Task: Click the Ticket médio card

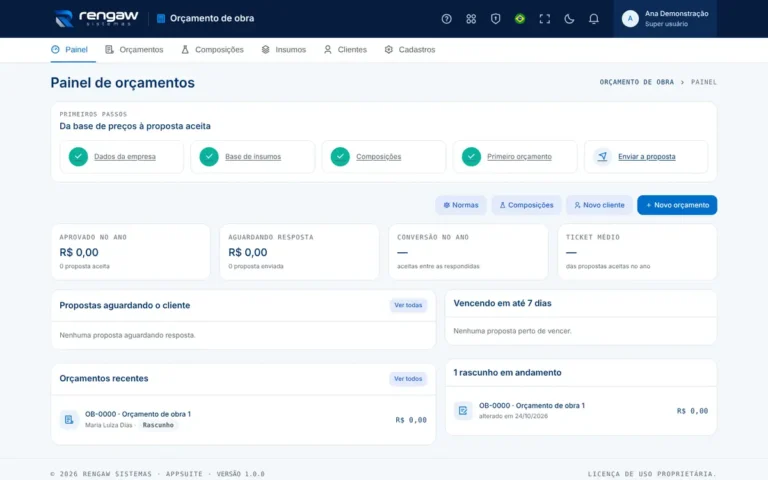Action: click(637, 252)
